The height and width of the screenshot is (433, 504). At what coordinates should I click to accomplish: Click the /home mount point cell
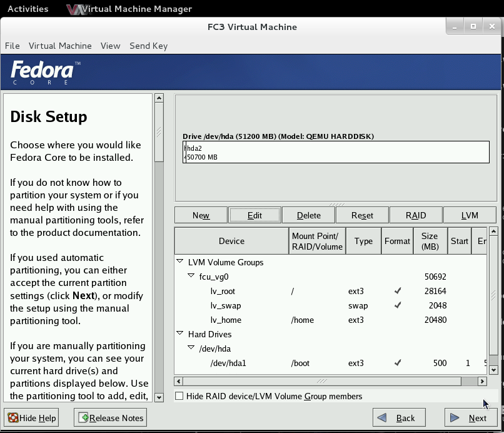[x=303, y=320]
